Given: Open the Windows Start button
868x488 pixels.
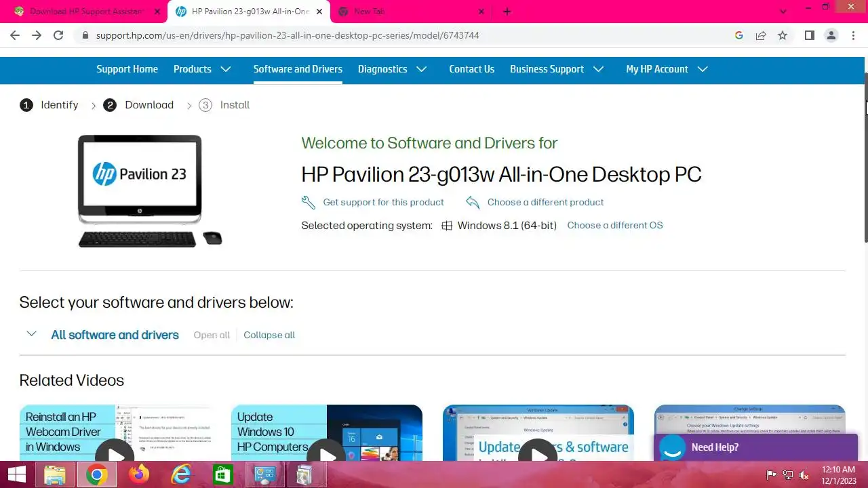Looking at the screenshot, I should coord(16,474).
